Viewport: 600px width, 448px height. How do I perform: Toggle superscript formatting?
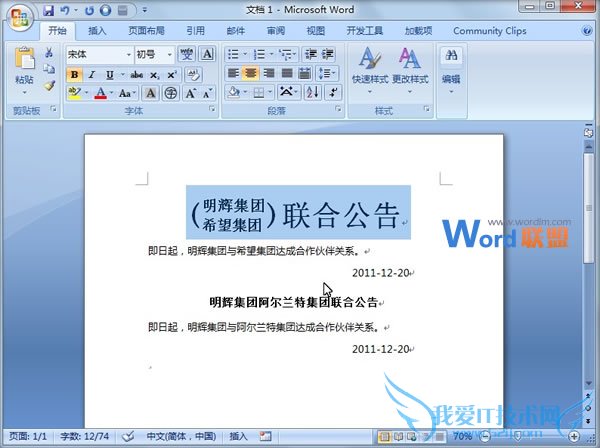click(x=172, y=75)
